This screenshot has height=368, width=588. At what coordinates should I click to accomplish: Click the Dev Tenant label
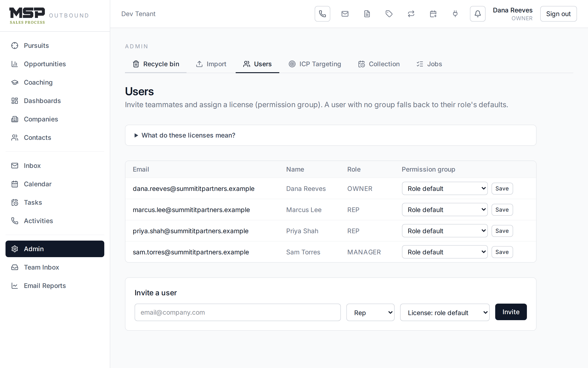tap(138, 14)
